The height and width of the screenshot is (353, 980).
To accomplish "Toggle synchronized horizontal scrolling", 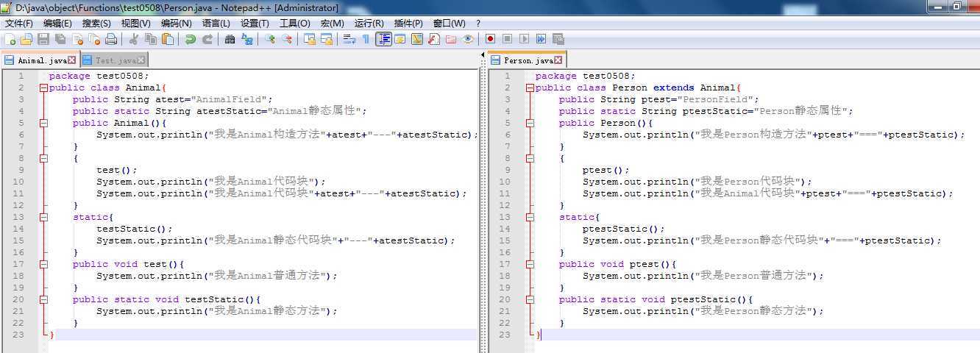I will click(x=327, y=39).
